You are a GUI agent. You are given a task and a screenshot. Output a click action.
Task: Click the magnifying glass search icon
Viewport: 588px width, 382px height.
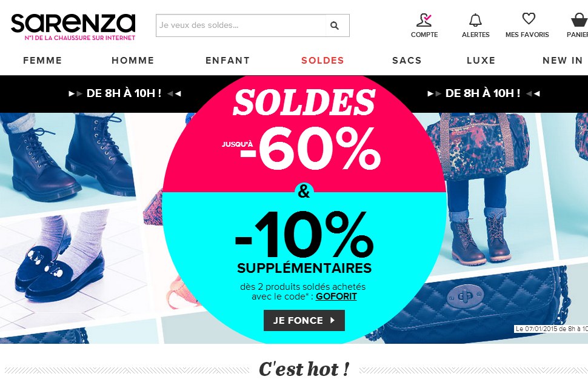[x=335, y=25]
